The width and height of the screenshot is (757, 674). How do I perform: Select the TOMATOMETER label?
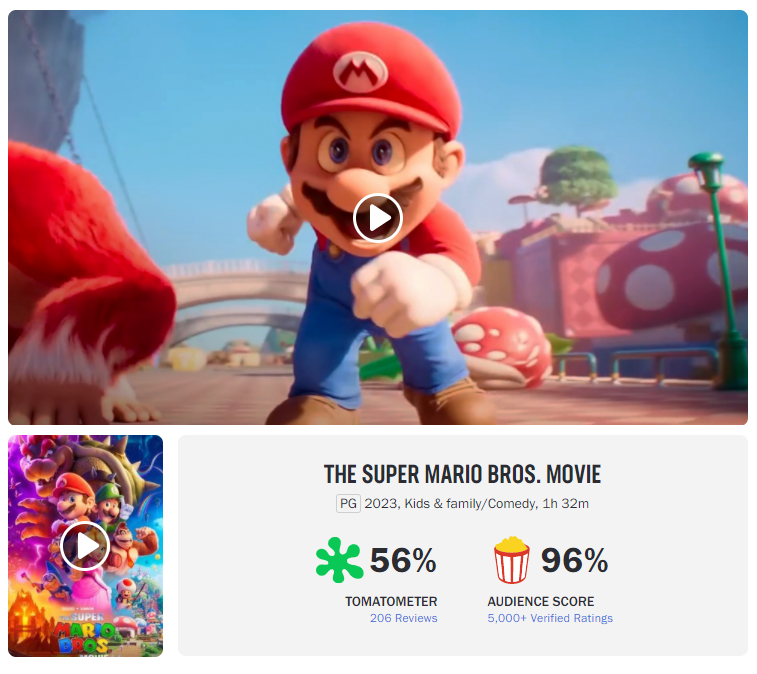391,601
